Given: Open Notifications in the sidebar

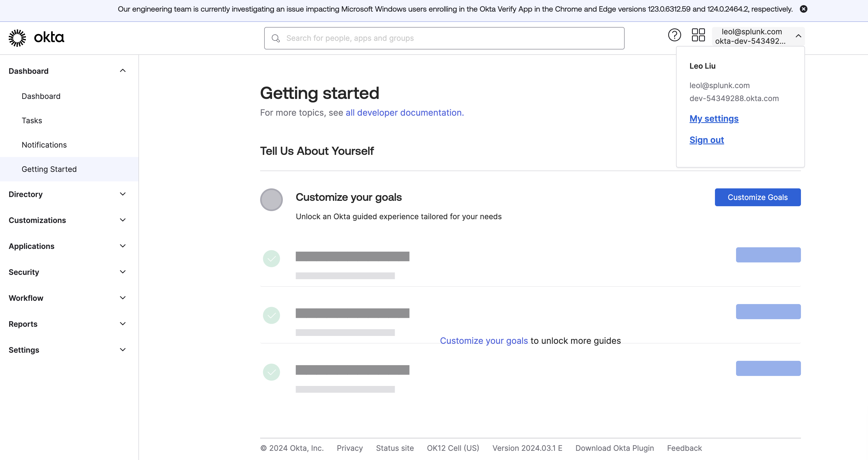Looking at the screenshot, I should (44, 145).
